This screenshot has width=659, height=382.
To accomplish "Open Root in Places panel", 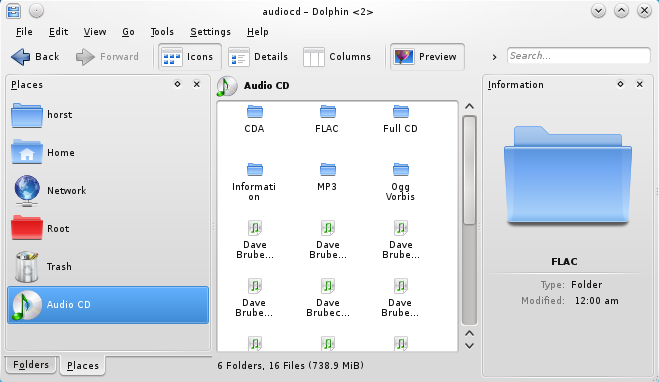I will [108, 229].
